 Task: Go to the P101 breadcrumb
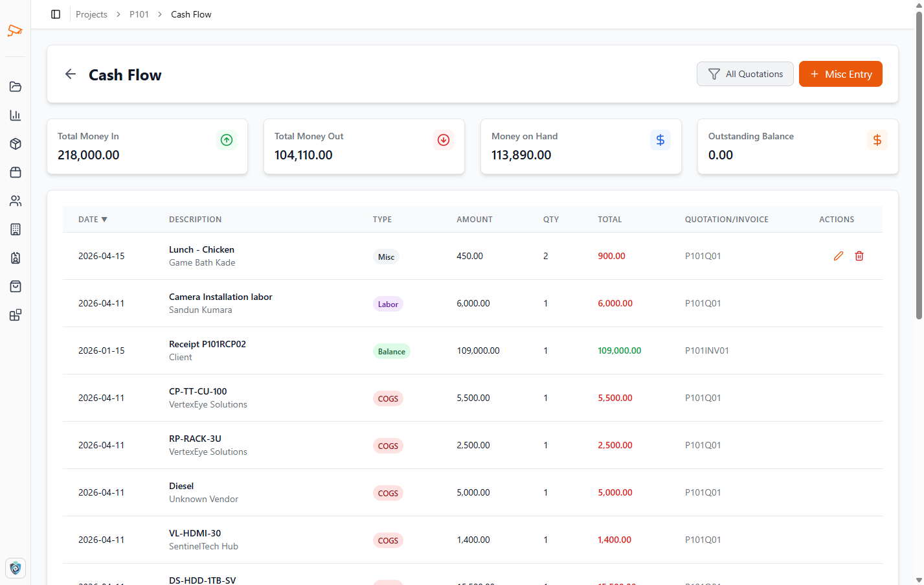point(139,14)
